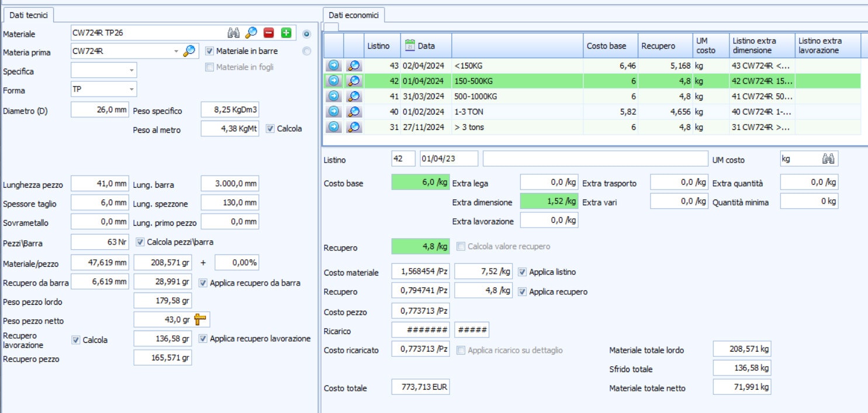The image size is (868, 413).
Task: Click the Lung. barra input field
Action: pos(230,184)
